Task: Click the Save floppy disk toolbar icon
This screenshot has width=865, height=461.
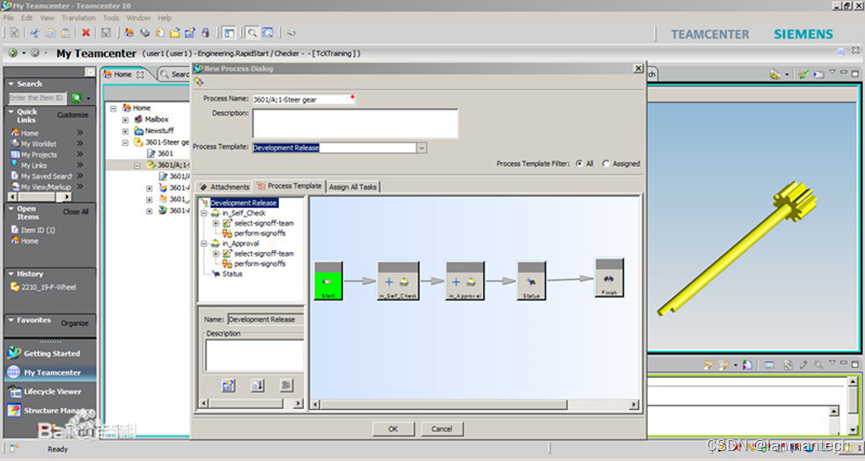Action: tap(105, 33)
